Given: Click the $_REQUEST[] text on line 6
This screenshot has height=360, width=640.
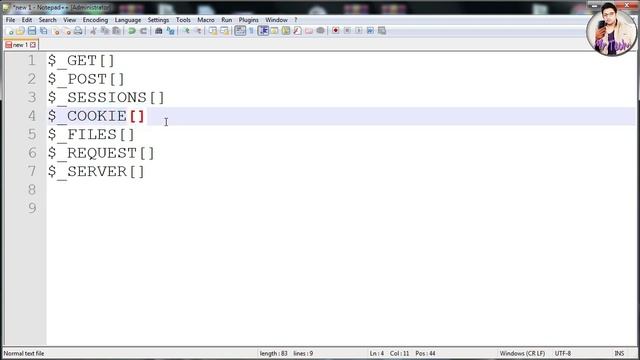Looking at the screenshot, I should (101, 153).
